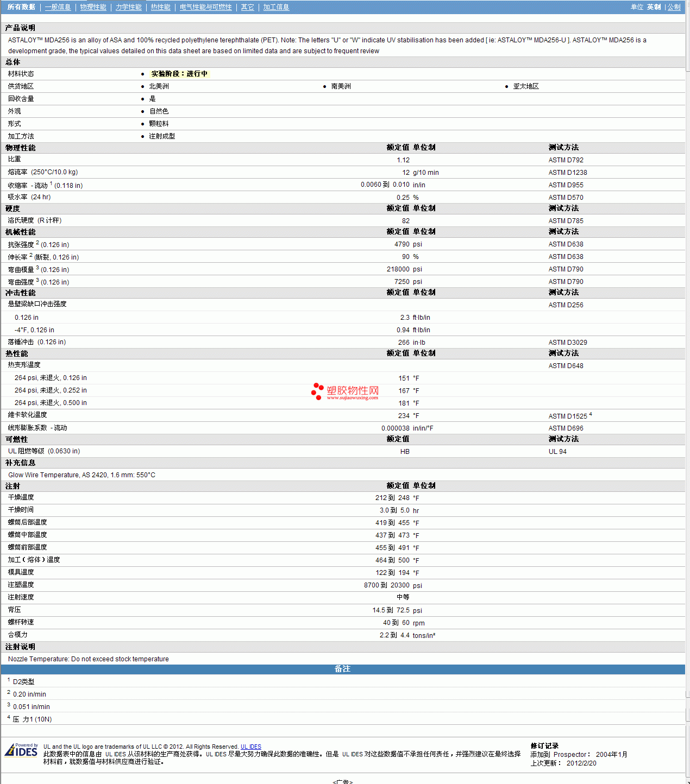
Task: Select the 注塑温度 value 8700 到 20300
Action: click(x=387, y=585)
